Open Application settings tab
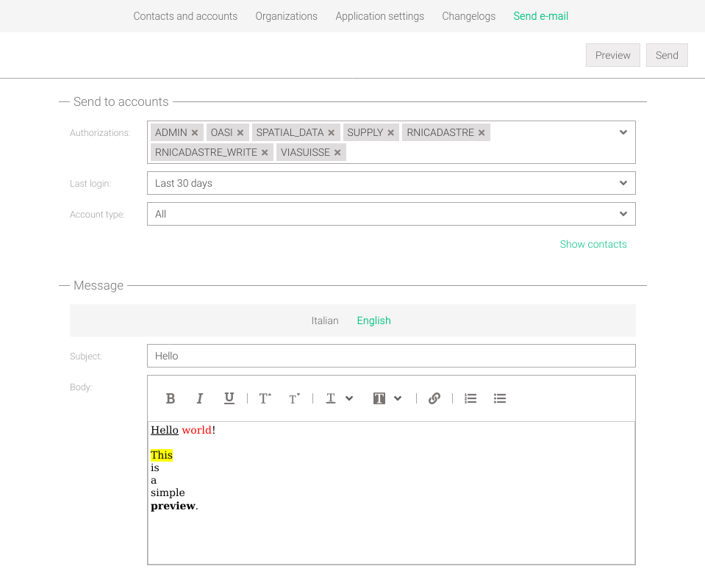 point(380,16)
